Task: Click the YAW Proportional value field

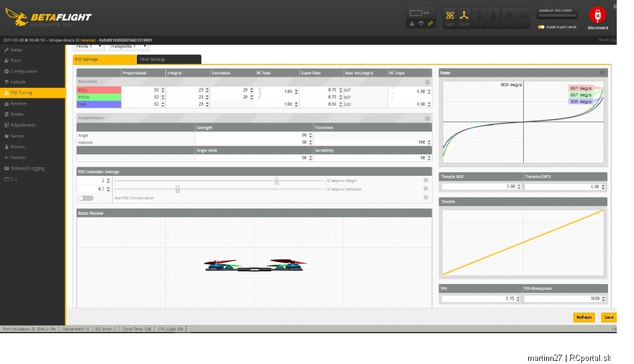Action: coord(143,105)
